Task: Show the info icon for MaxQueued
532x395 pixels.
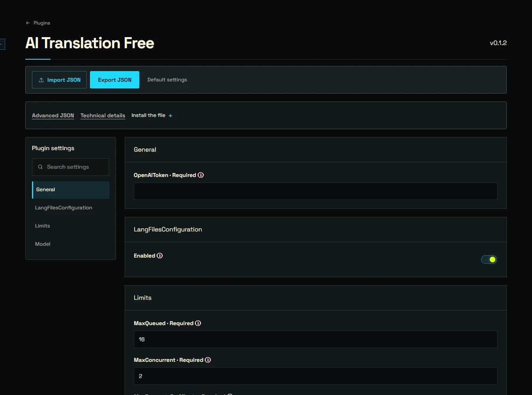Action: (198, 323)
